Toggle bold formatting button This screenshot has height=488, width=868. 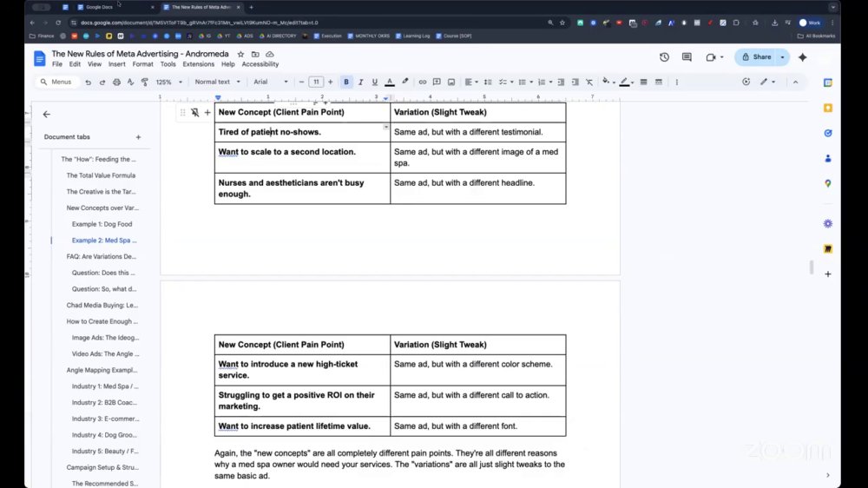coord(346,82)
